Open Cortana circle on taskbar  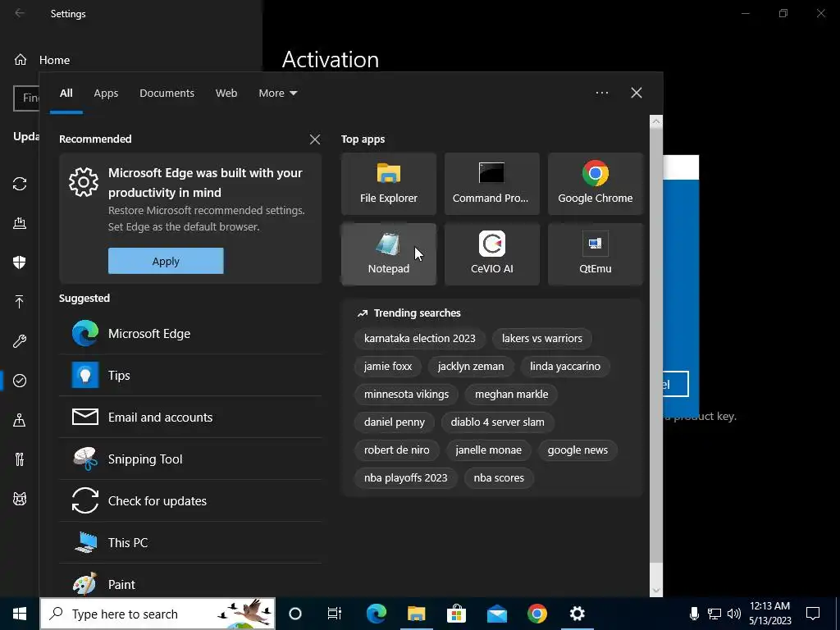[295, 614]
